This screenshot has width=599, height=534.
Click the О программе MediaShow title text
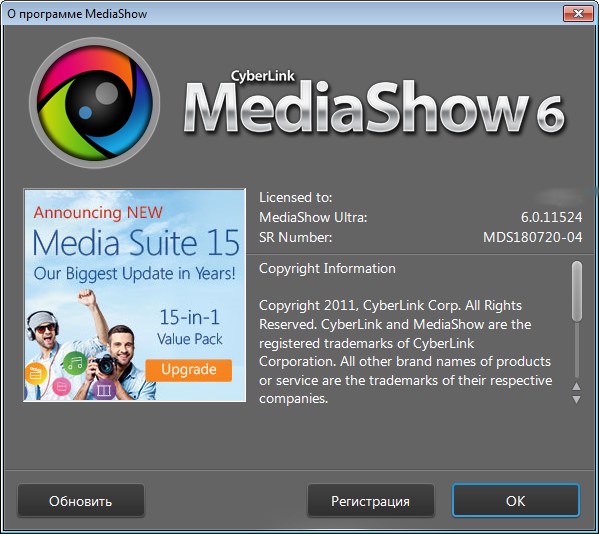pos(77,14)
